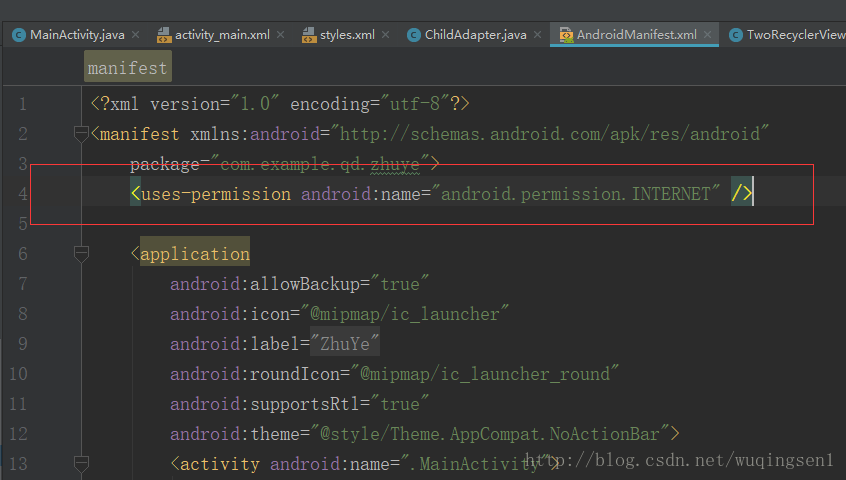Click the activity_main.xml layout file icon
Screen dimensions: 846x480
164,35
